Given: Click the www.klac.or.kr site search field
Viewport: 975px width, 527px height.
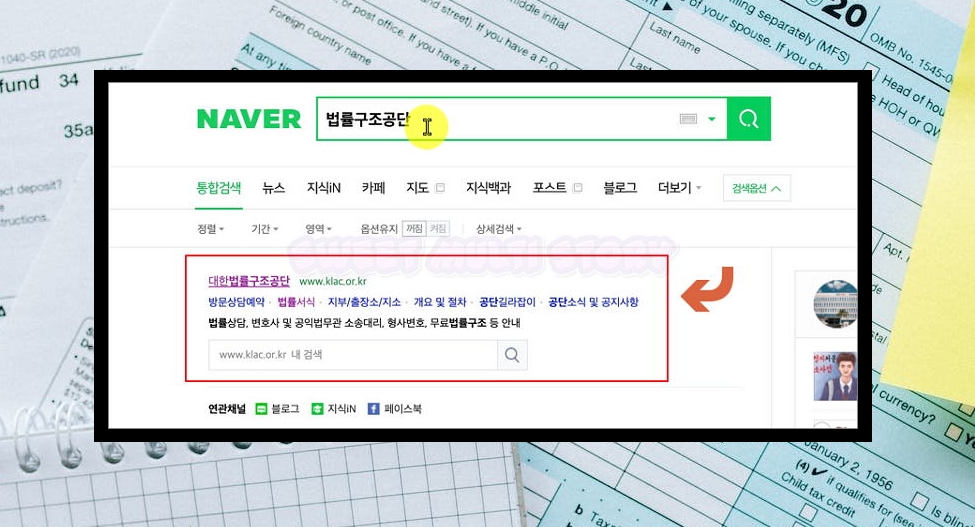Looking at the screenshot, I should (x=353, y=355).
